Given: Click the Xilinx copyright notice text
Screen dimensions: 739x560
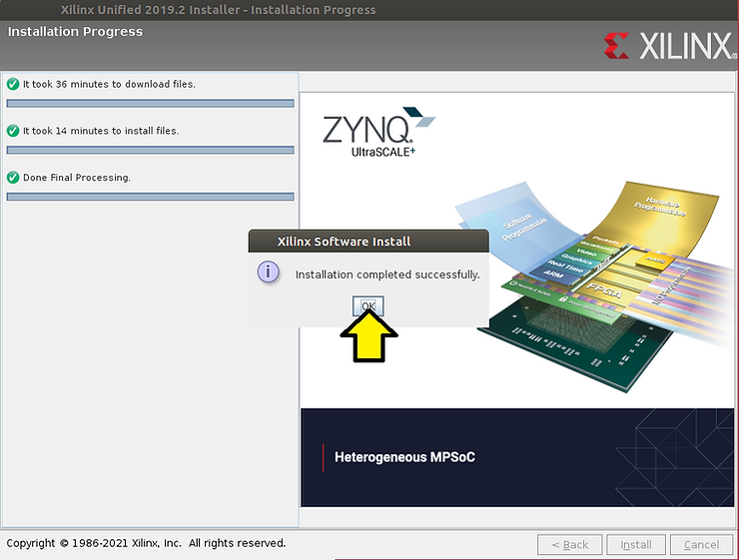Looking at the screenshot, I should tap(146, 543).
